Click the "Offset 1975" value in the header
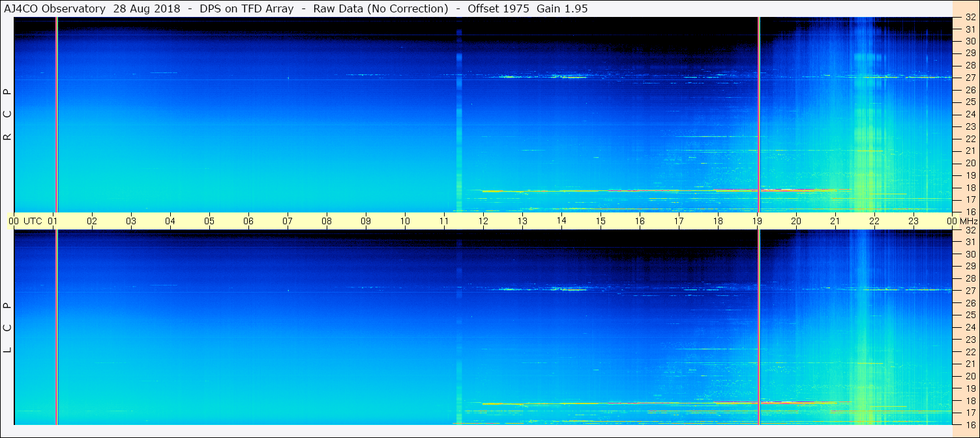Screen dimensions: 980x438 (499, 8)
